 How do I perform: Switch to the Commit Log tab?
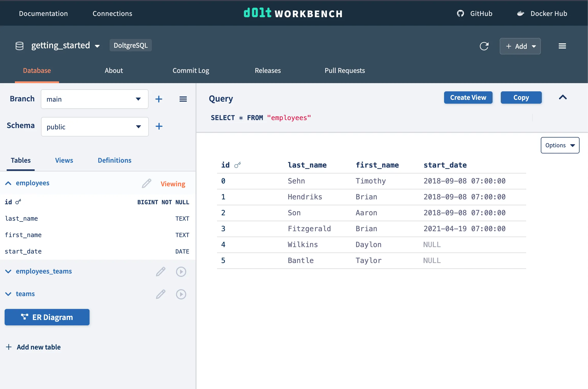tap(191, 71)
